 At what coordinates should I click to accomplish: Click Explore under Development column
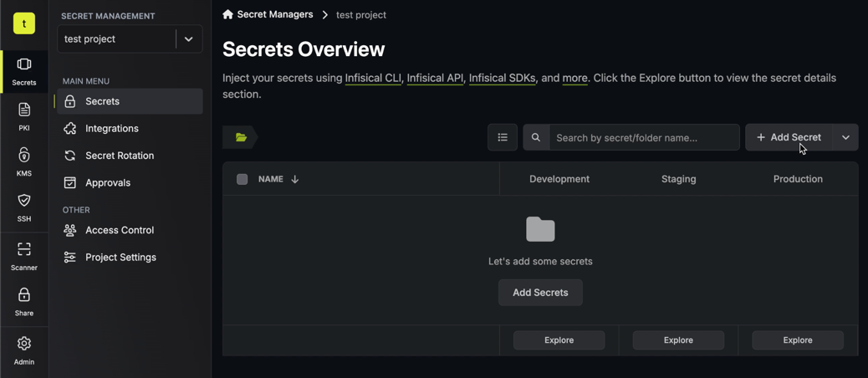pyautogui.click(x=559, y=340)
